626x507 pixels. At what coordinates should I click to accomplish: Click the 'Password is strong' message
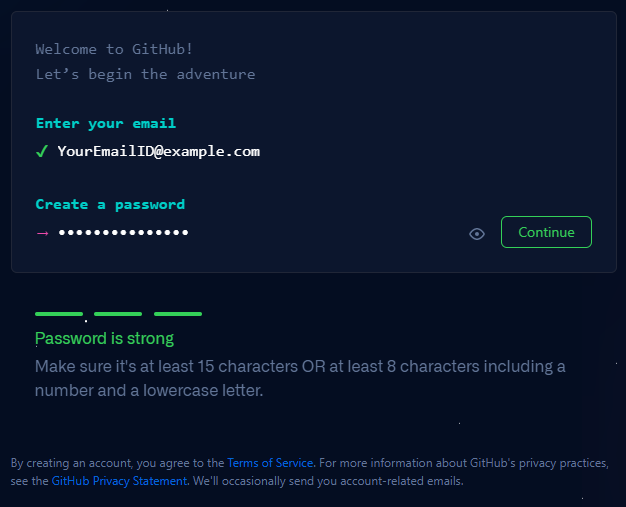click(x=104, y=338)
